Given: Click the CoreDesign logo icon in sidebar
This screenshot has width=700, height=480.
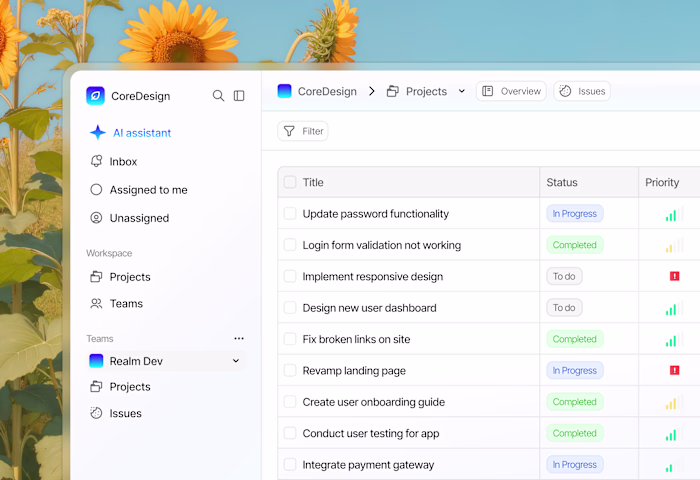Looking at the screenshot, I should pyautogui.click(x=95, y=96).
